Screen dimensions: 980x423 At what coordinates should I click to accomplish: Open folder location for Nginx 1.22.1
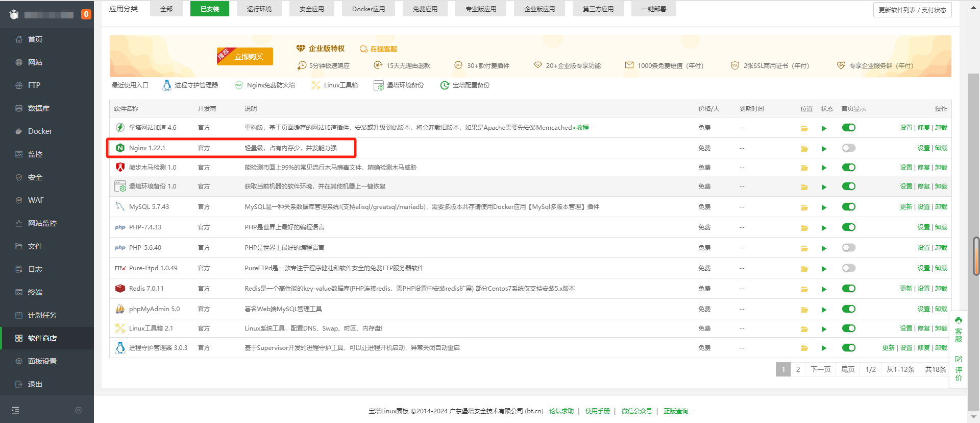coord(804,149)
